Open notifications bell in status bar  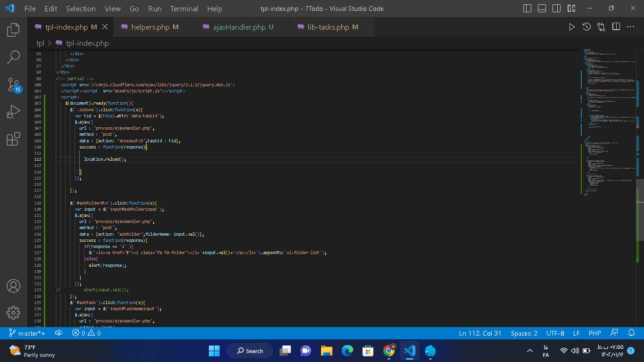pos(633,333)
